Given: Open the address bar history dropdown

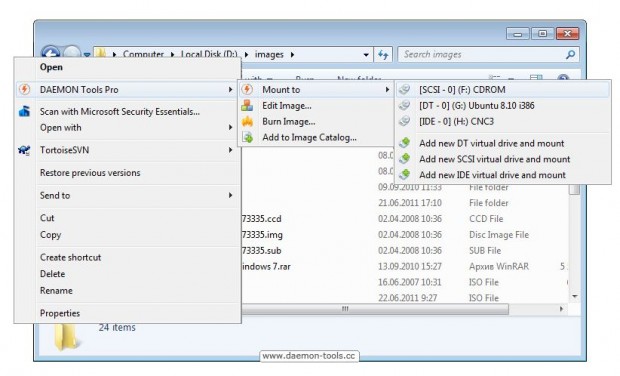Looking at the screenshot, I should coord(366,55).
